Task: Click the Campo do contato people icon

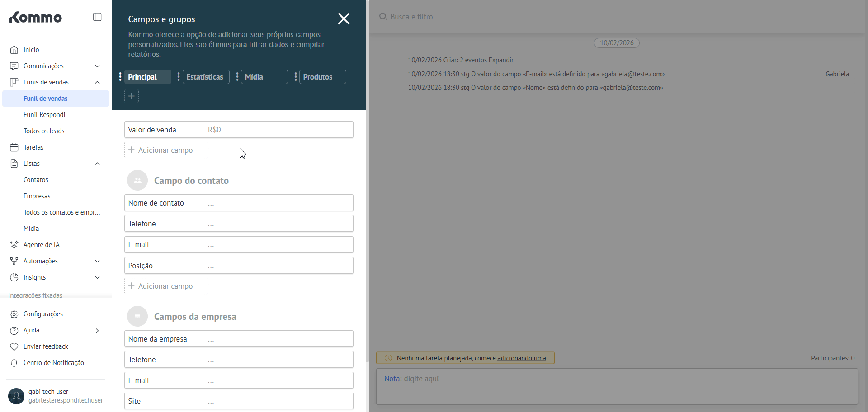Action: [137, 180]
